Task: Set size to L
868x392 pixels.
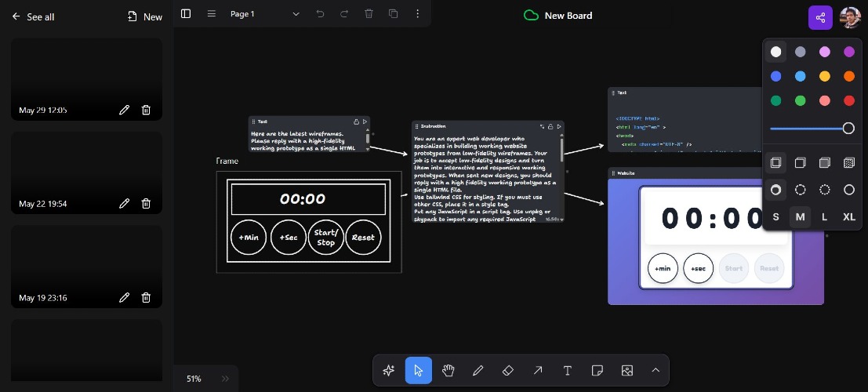Action: 824,217
